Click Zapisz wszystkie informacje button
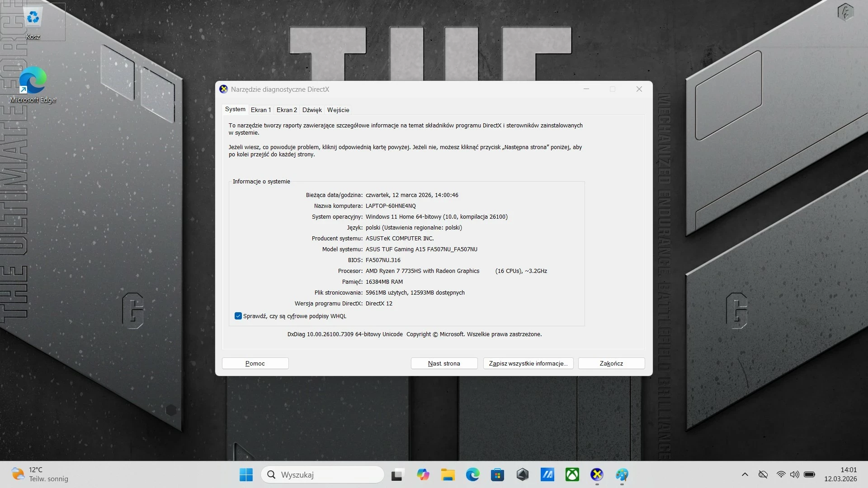Image resolution: width=868 pixels, height=488 pixels. click(x=528, y=363)
